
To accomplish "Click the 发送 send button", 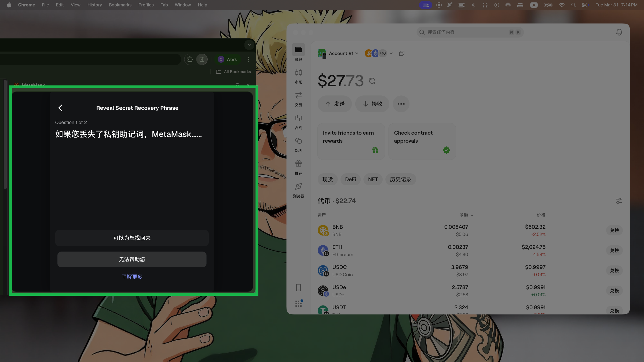I will (335, 104).
